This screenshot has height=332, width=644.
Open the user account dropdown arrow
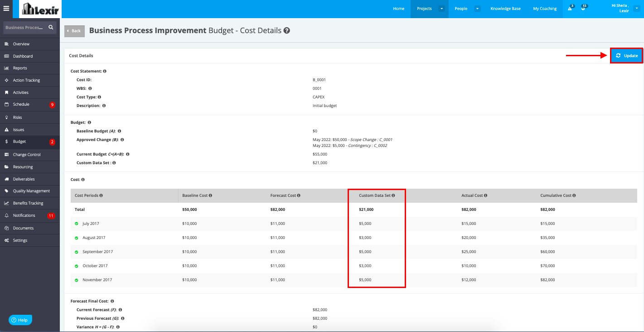tap(636, 9)
